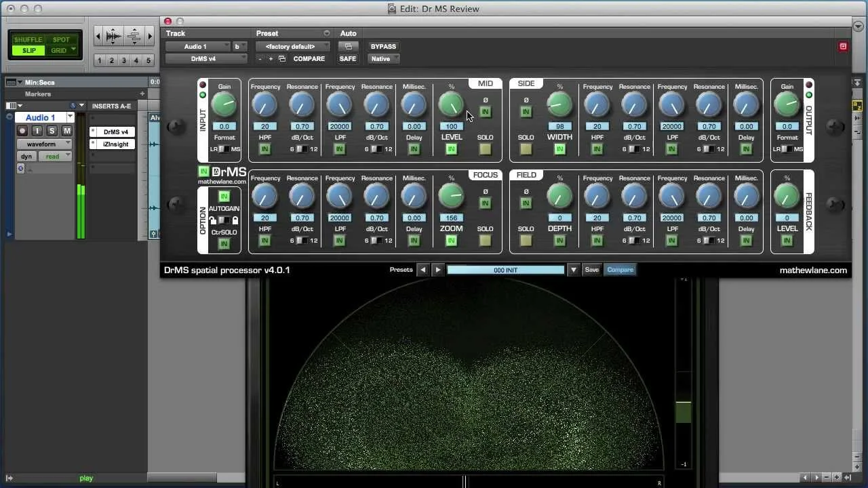Viewport: 868px width, 488px height.
Task: Click the elastic audio icon on Audio 1
Action: coord(22,167)
